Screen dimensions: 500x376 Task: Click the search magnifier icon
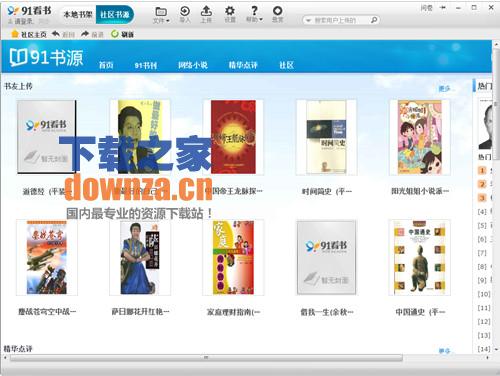coord(374,20)
